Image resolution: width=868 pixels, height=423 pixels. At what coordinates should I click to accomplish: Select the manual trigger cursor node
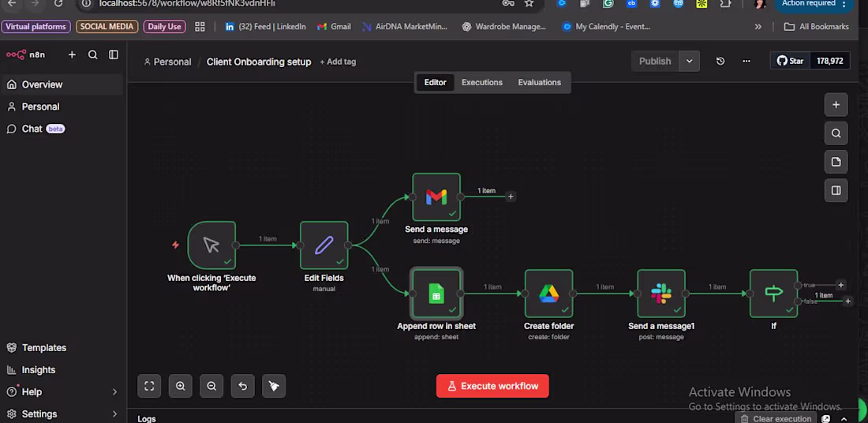pyautogui.click(x=211, y=245)
